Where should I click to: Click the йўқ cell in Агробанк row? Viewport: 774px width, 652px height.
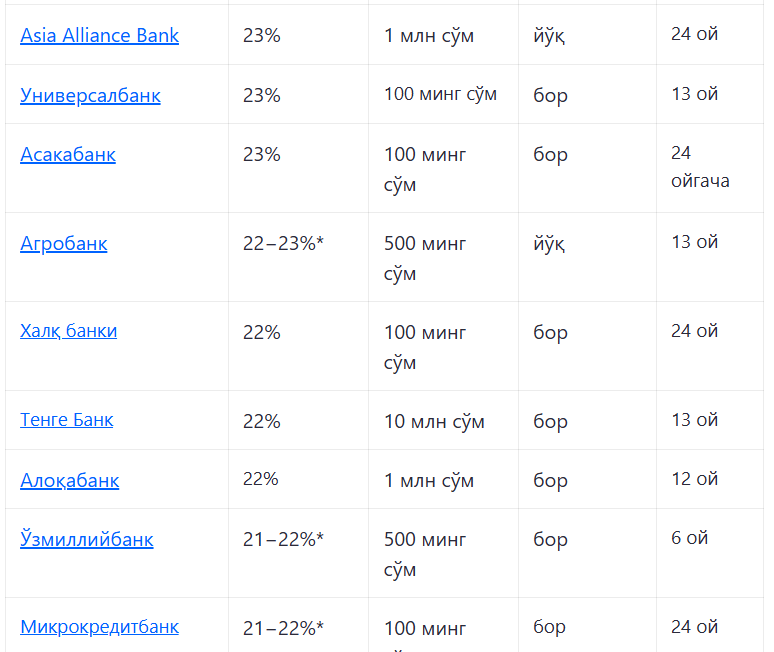pyautogui.click(x=549, y=243)
